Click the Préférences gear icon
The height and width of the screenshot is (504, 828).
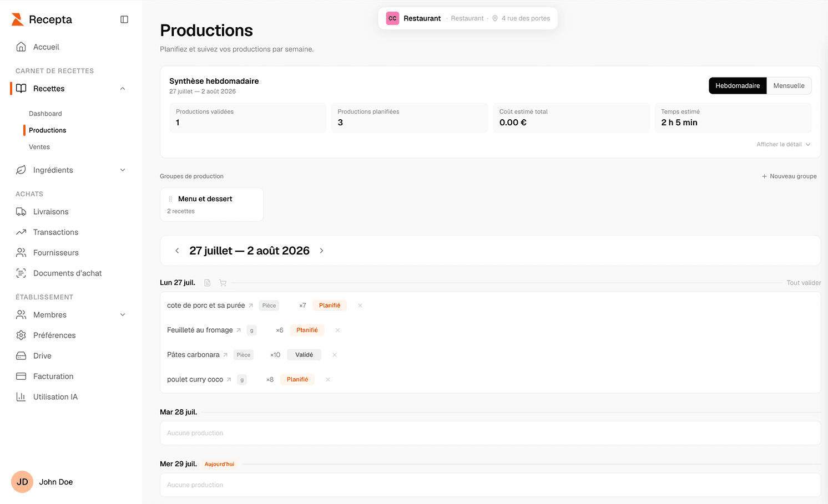[21, 335]
